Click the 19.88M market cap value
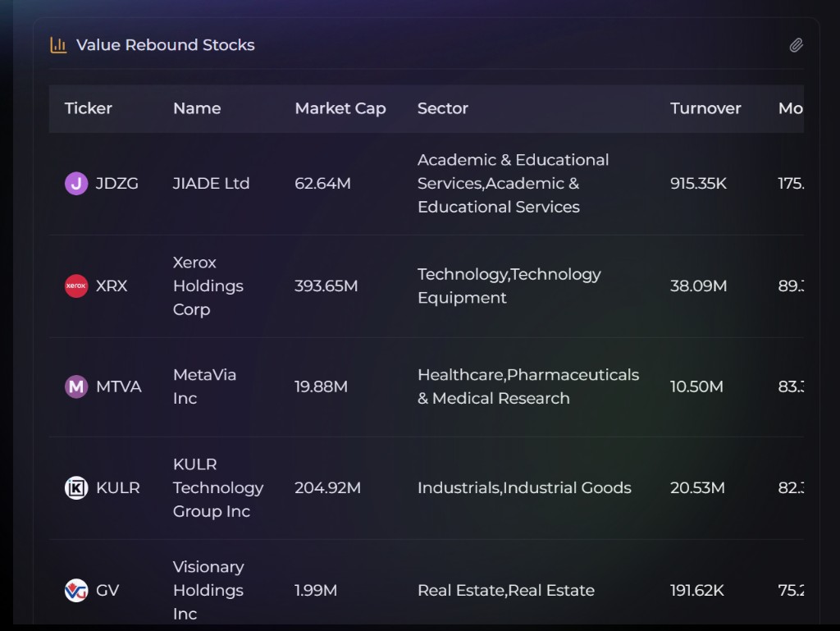Screen dimensions: 840x631 point(321,386)
